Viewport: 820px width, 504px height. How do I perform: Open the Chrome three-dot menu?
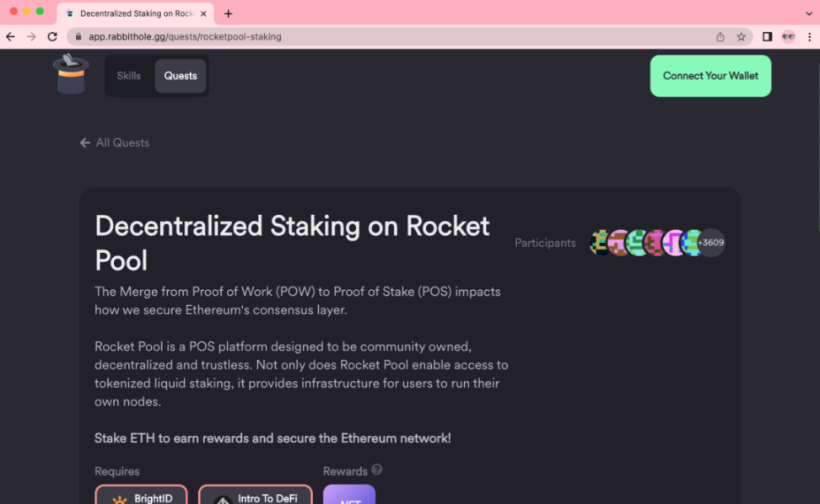click(x=810, y=36)
